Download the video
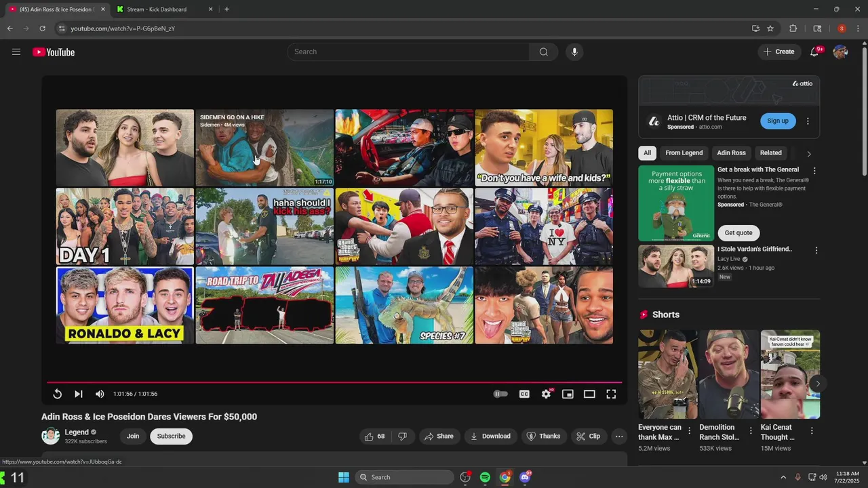This screenshot has height=488, width=868. [490, 436]
